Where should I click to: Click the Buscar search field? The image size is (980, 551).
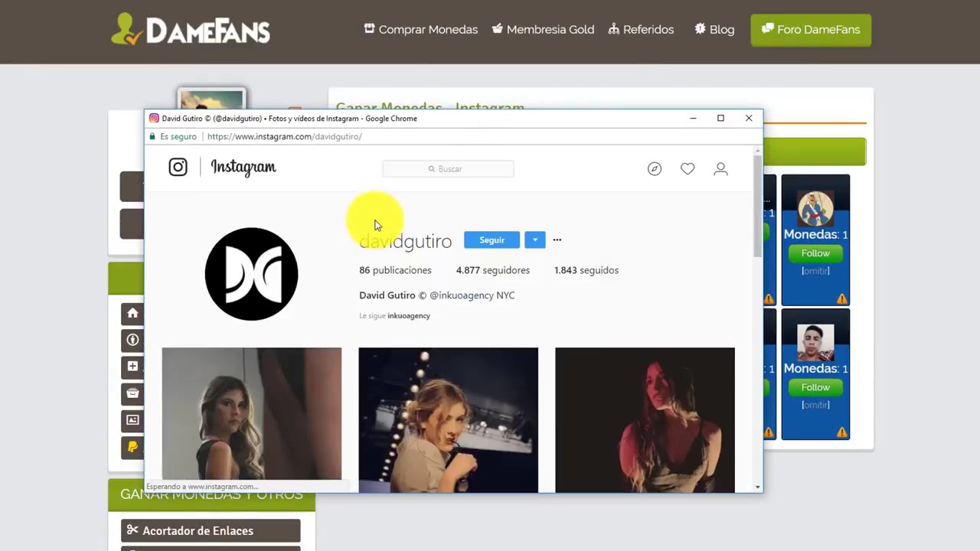click(448, 168)
